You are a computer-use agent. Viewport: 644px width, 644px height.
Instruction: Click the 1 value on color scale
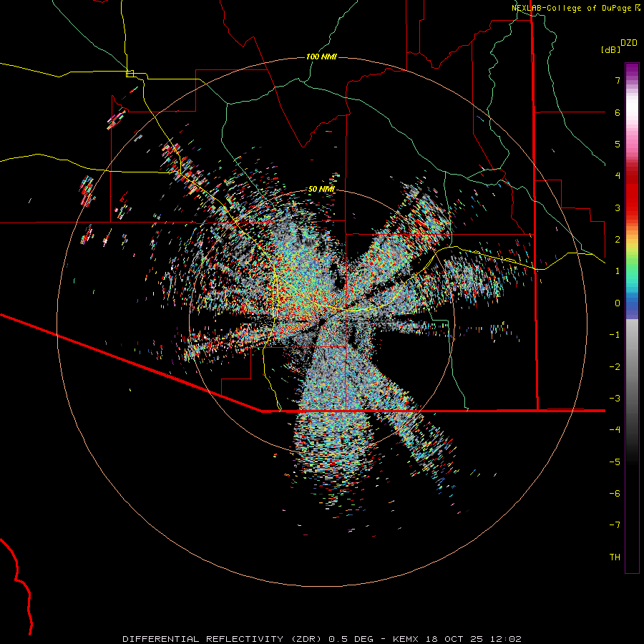pyautogui.click(x=618, y=271)
